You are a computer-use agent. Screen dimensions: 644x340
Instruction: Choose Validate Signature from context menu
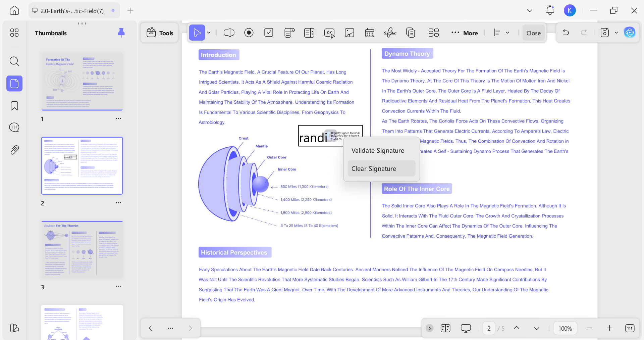382,151
